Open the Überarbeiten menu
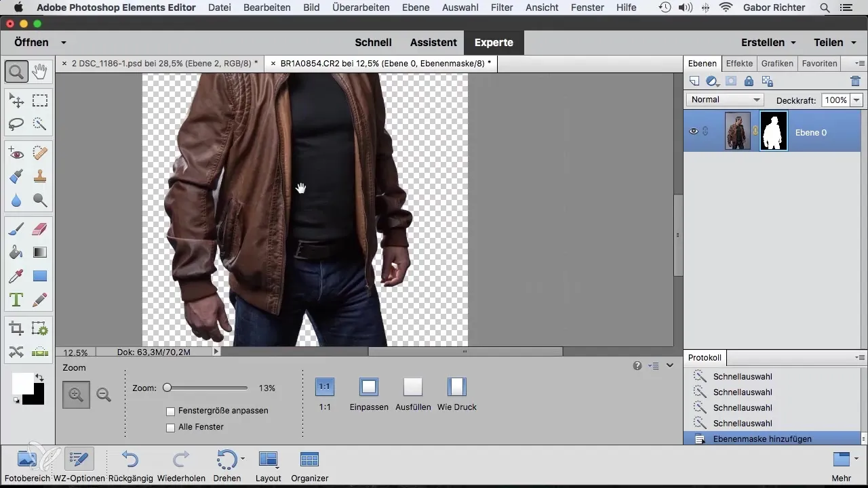This screenshot has width=868, height=488. pyautogui.click(x=361, y=7)
